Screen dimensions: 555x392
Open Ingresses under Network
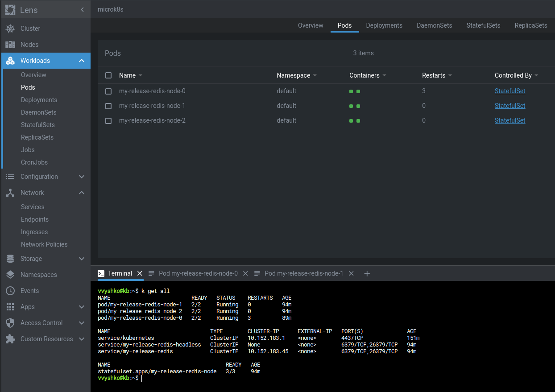(34, 232)
